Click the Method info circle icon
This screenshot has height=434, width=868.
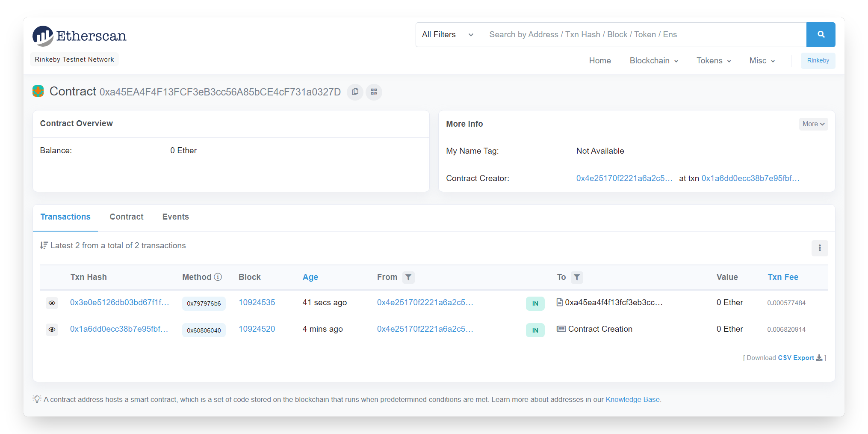point(218,277)
